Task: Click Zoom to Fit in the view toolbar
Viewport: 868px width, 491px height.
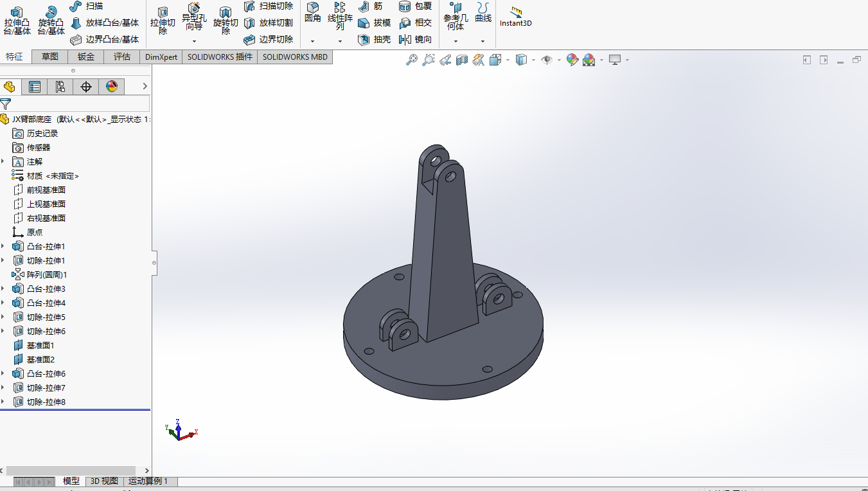Action: pyautogui.click(x=412, y=59)
